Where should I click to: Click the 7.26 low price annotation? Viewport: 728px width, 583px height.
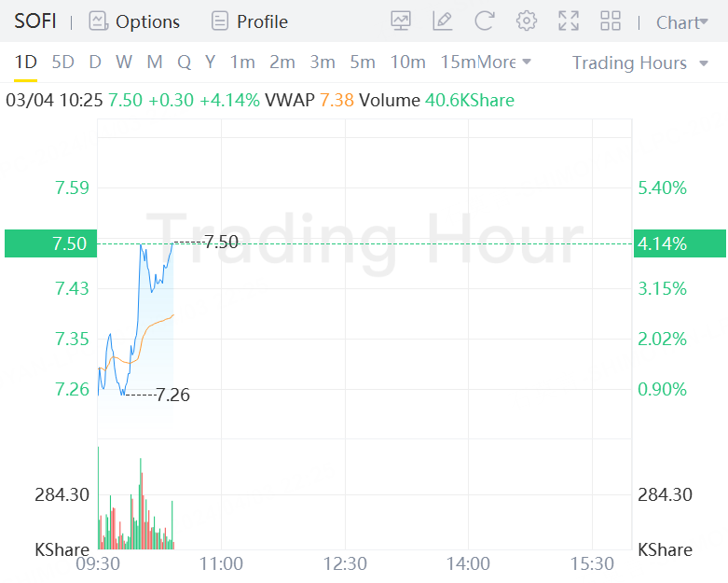pyautogui.click(x=172, y=395)
